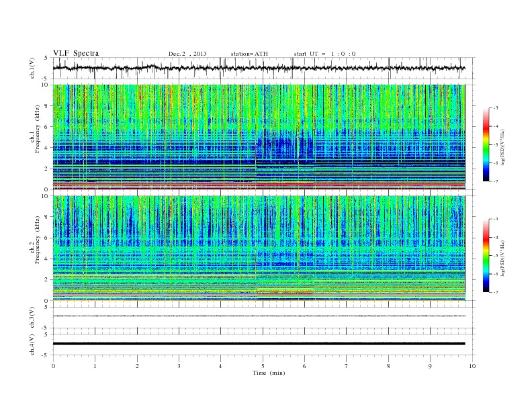Click the ch.1 spectrogram color bar
This screenshot has height=411, width=532.
coord(486,144)
